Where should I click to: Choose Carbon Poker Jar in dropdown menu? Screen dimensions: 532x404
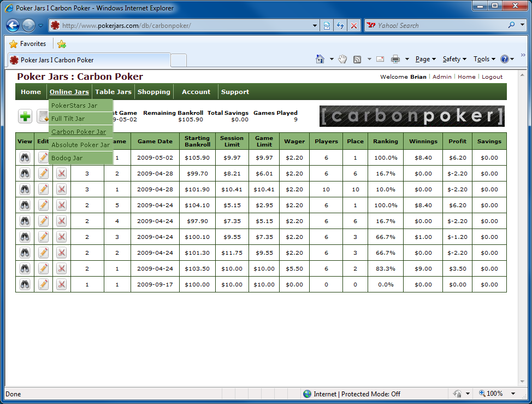(x=81, y=132)
